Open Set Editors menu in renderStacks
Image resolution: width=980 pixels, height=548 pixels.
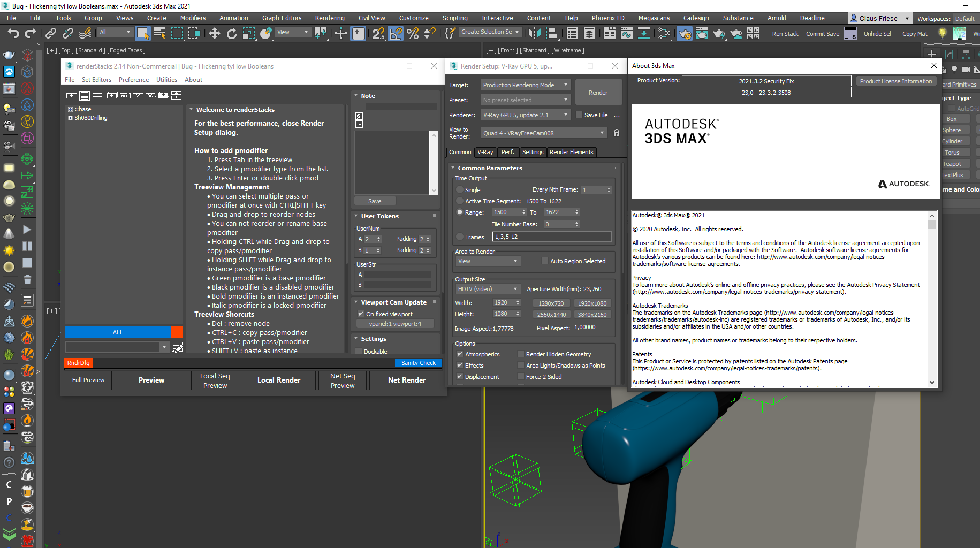click(x=96, y=79)
